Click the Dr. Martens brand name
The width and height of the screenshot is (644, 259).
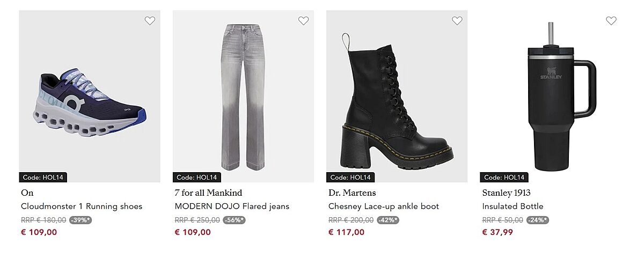352,193
